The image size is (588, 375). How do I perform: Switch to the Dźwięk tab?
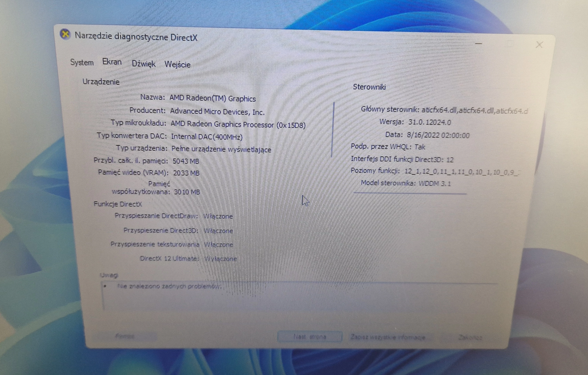144,64
